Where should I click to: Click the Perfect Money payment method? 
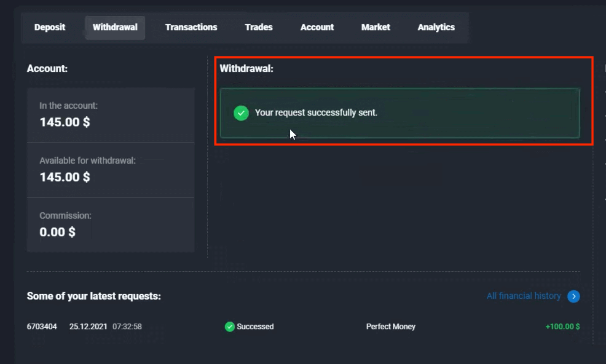[x=391, y=327]
